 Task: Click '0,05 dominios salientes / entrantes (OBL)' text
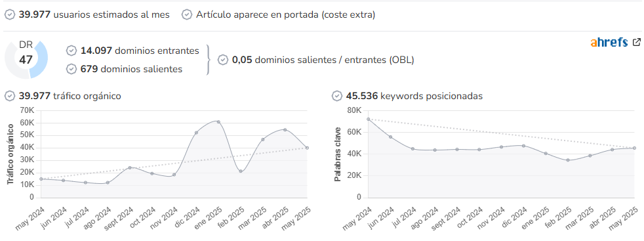tap(323, 60)
